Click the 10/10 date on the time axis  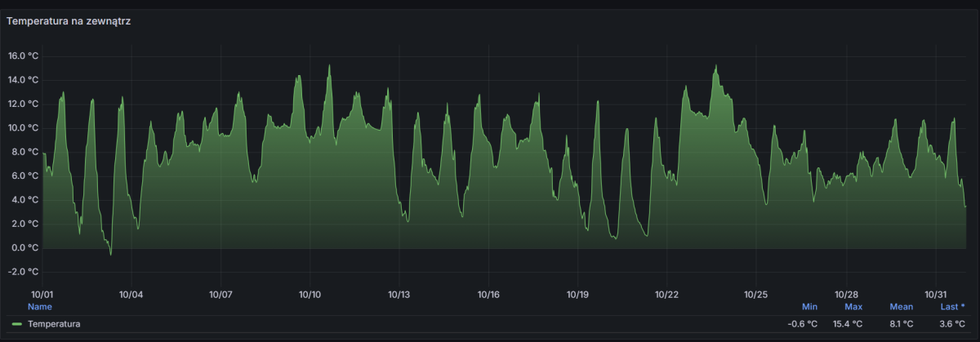point(310,294)
